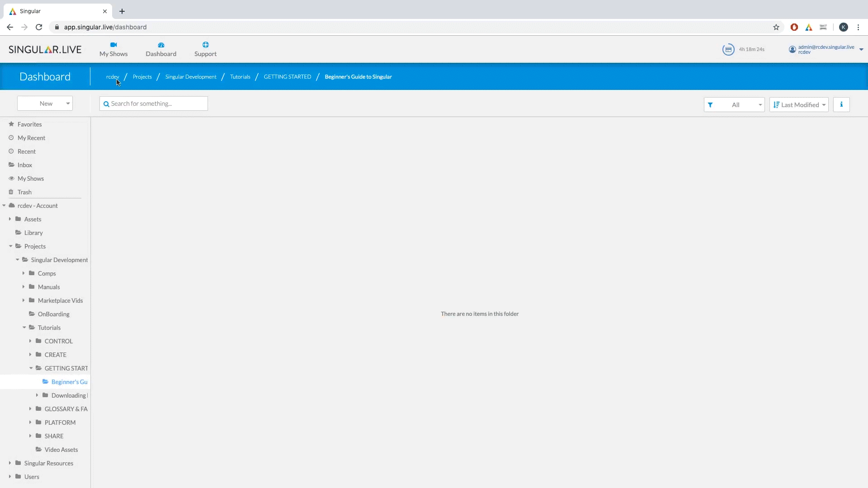Click the SHARE folder icon
The width and height of the screenshot is (868, 488).
[38, 436]
